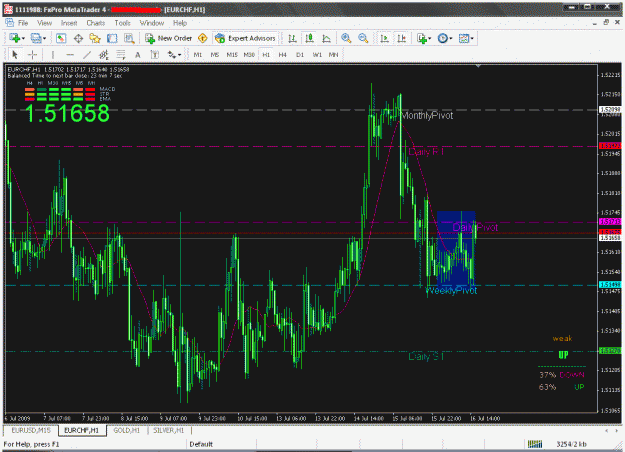The width and height of the screenshot is (625, 452).
Task: Toggle auto scroll to latest bar
Action: pyautogui.click(x=385, y=38)
